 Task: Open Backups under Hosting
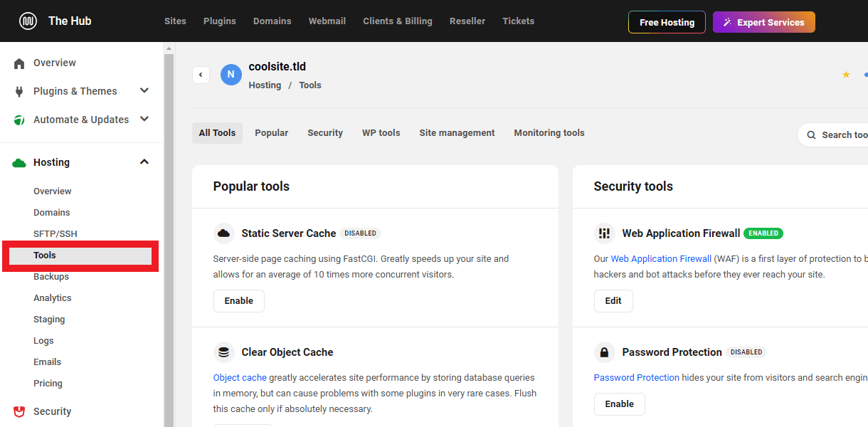(51, 277)
